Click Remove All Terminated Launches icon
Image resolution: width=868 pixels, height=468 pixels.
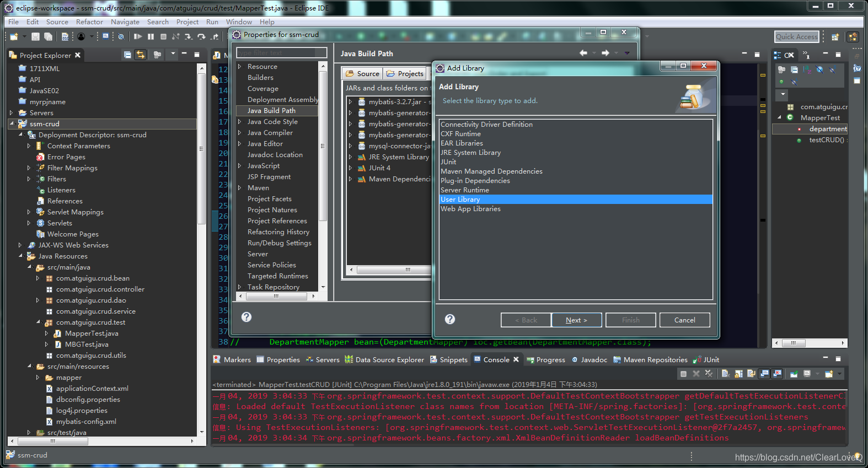[709, 374]
